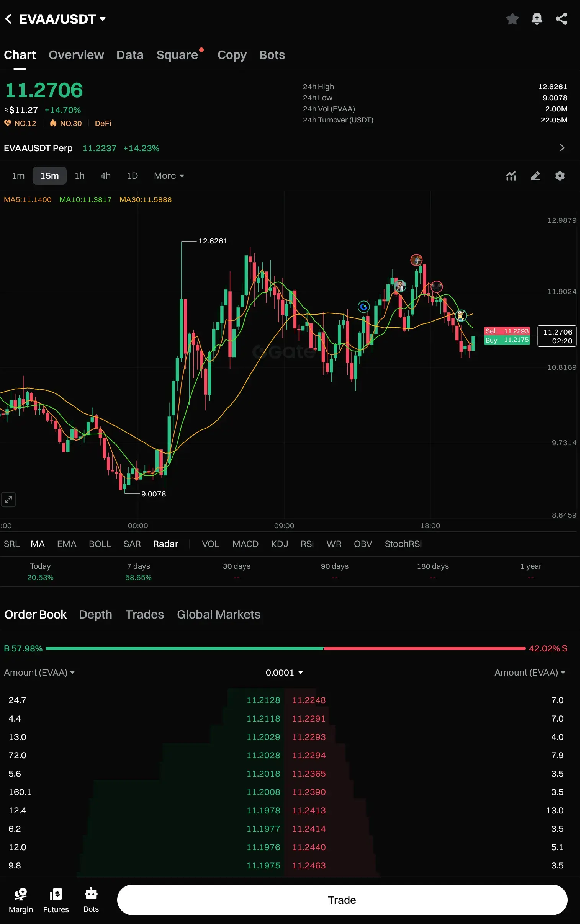Viewport: 581px width, 924px height.
Task: Tap the white Trade button
Action: pos(342,900)
